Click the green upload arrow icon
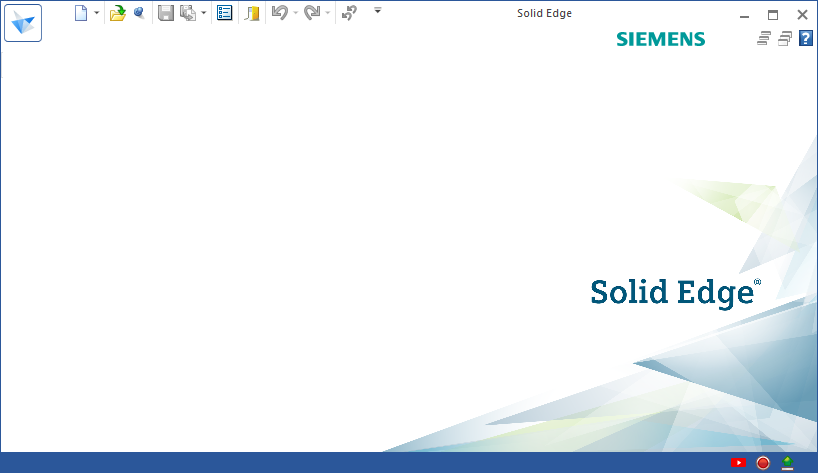 click(x=787, y=463)
